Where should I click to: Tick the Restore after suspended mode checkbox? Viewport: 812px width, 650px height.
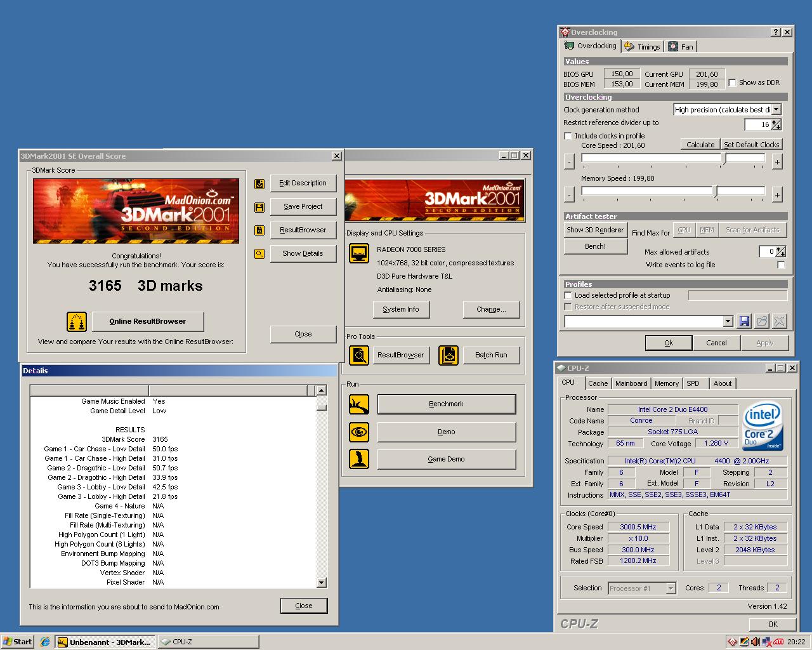568,307
